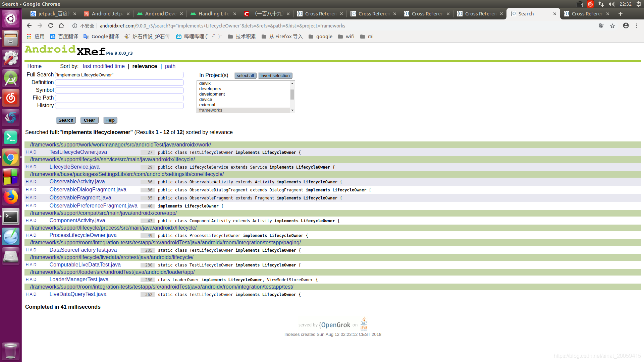Click the Java Duke logo next to OpenGrok
This screenshot has width=644, height=362.
click(x=364, y=323)
